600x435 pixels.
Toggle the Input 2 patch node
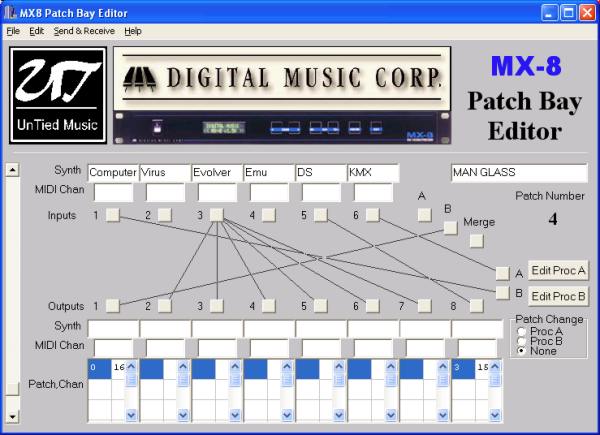(165, 215)
